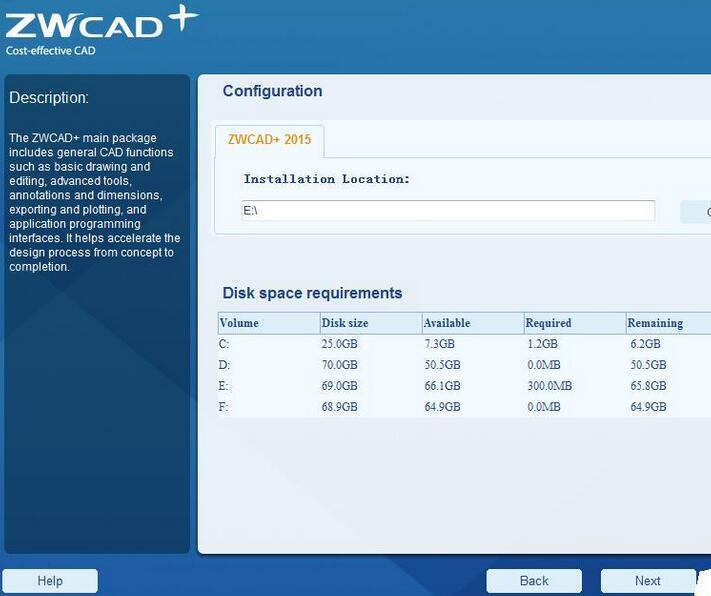Click the Configuration heading
Viewport: 711px width, 596px height.
(273, 91)
